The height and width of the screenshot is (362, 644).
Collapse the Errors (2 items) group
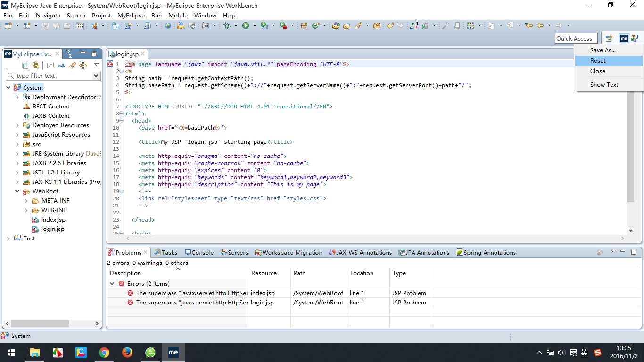click(112, 284)
